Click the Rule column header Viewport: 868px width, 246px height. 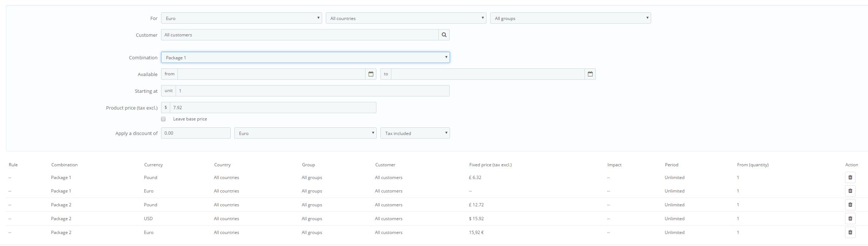coord(13,165)
